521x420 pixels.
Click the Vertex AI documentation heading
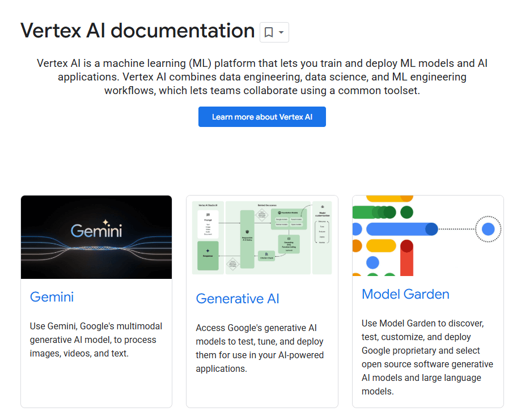pyautogui.click(x=137, y=31)
